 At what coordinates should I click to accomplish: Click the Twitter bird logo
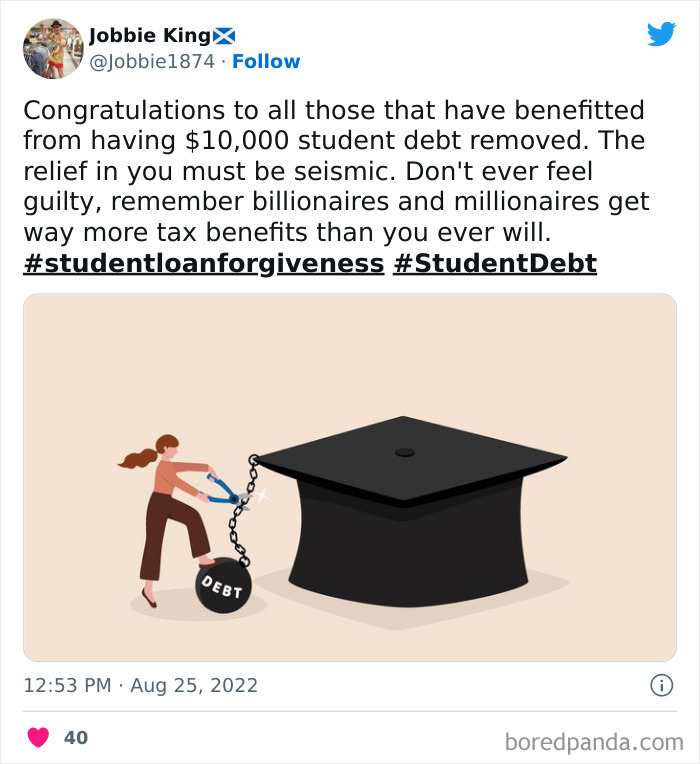(x=661, y=34)
